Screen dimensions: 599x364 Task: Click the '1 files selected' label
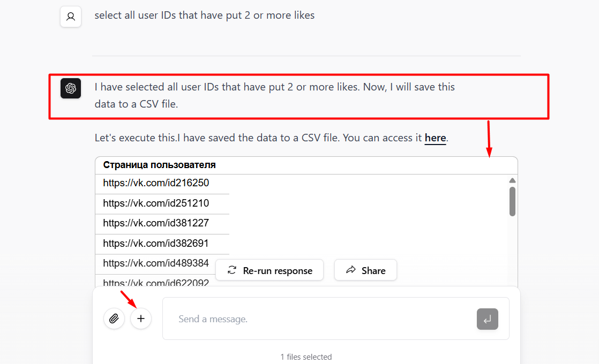tap(306, 357)
